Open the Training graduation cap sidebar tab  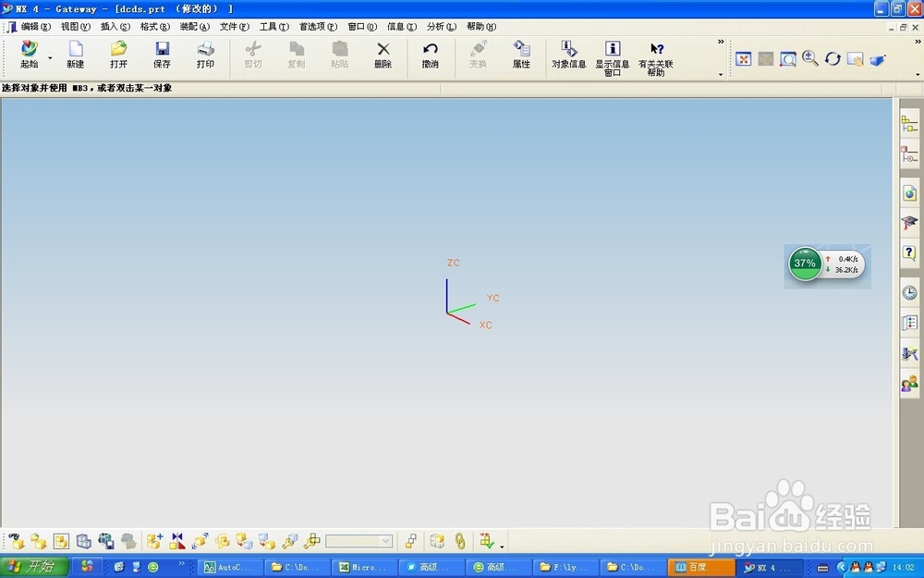(909, 222)
